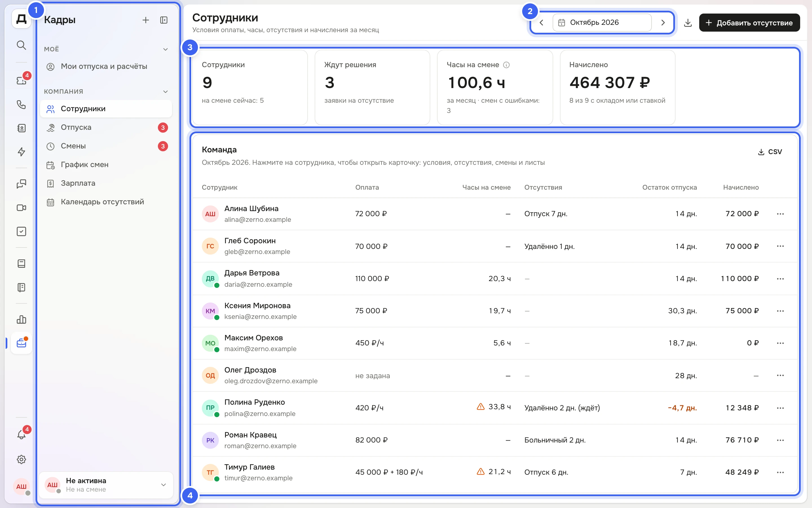Open more options for Алина Шубина row

pyautogui.click(x=780, y=214)
